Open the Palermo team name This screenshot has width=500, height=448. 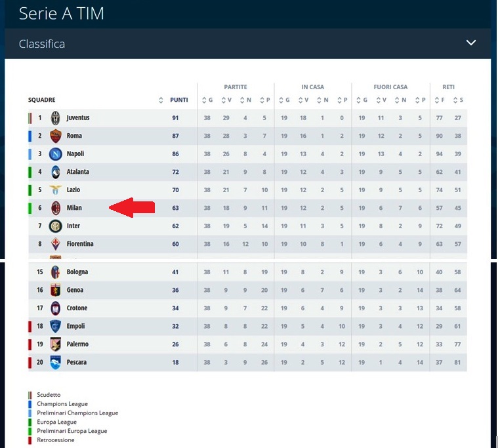click(77, 344)
